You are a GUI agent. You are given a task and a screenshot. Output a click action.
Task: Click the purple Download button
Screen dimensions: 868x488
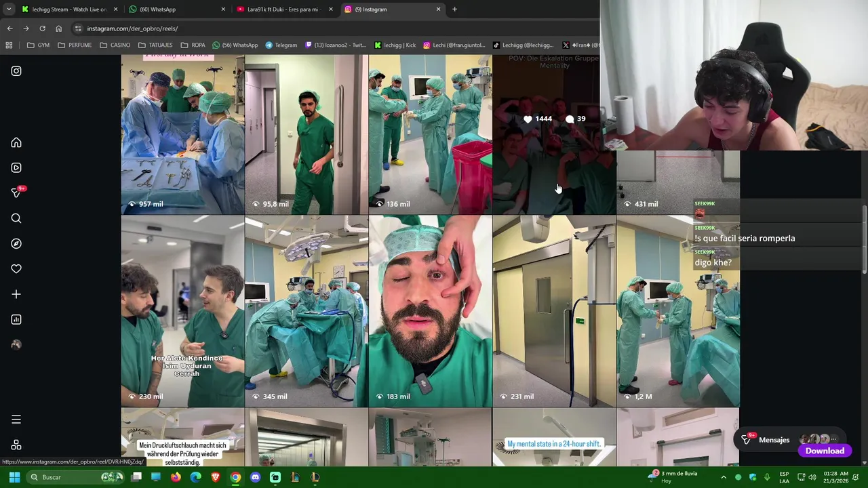pos(825,451)
